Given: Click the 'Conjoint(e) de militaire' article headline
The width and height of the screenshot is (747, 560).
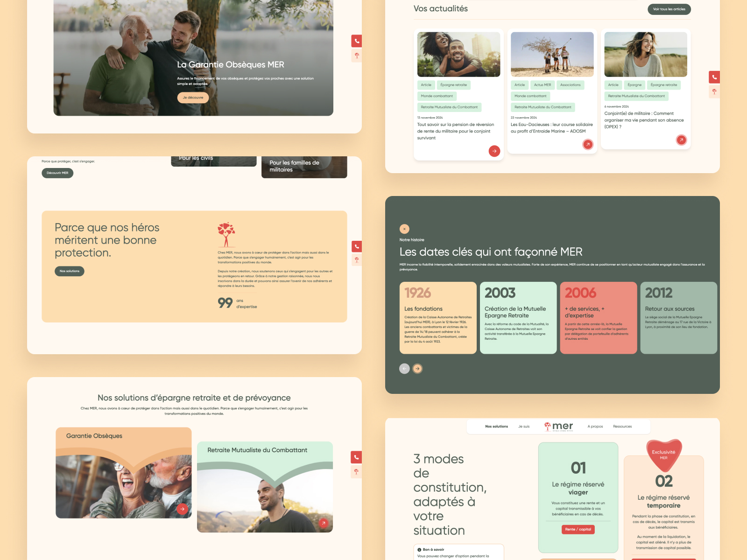Looking at the screenshot, I should click(644, 120).
